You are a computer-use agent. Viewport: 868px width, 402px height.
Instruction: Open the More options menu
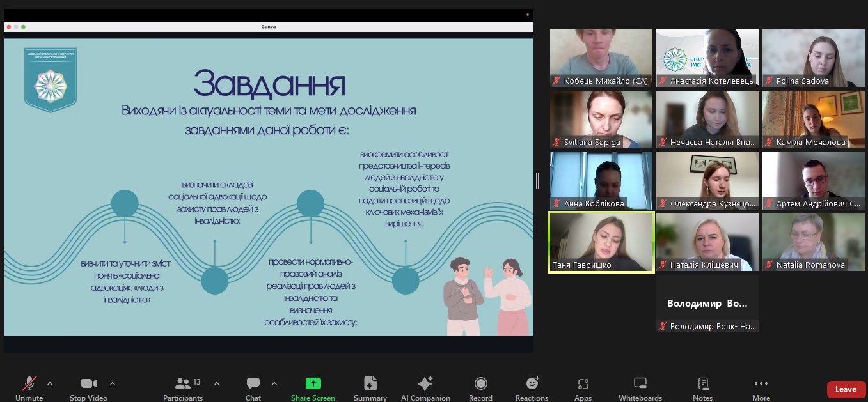761,383
